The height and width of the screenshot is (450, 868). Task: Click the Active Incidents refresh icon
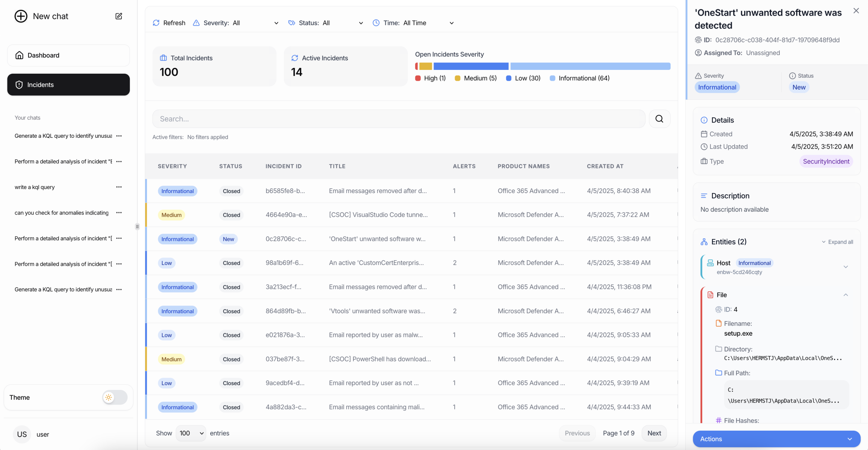point(295,58)
